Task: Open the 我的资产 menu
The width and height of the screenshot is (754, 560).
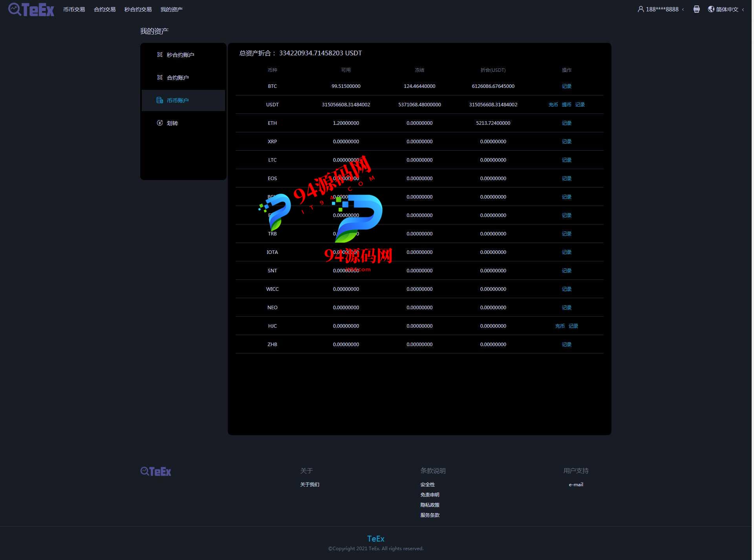Action: point(172,9)
